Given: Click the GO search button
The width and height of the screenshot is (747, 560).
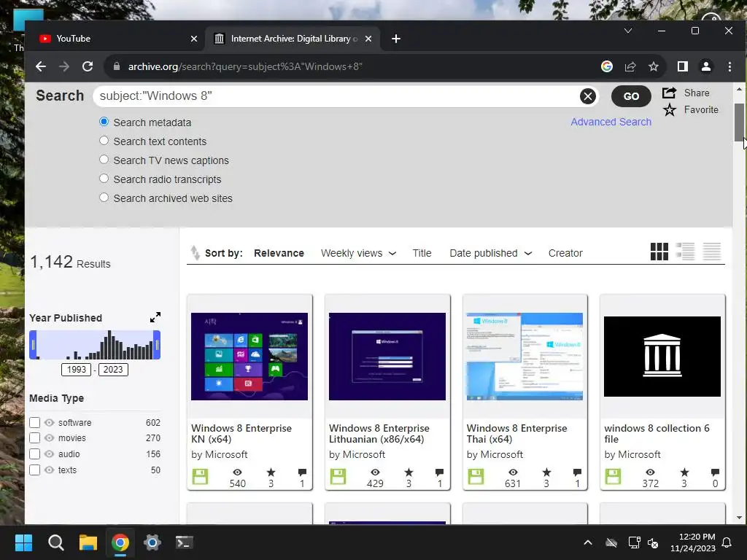Looking at the screenshot, I should (x=631, y=96).
